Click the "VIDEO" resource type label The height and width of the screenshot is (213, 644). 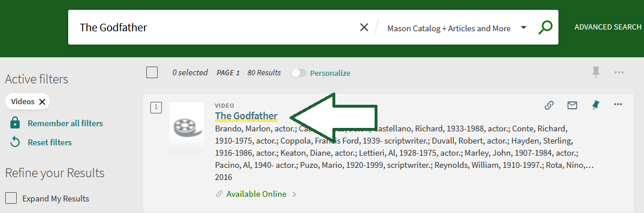click(225, 106)
